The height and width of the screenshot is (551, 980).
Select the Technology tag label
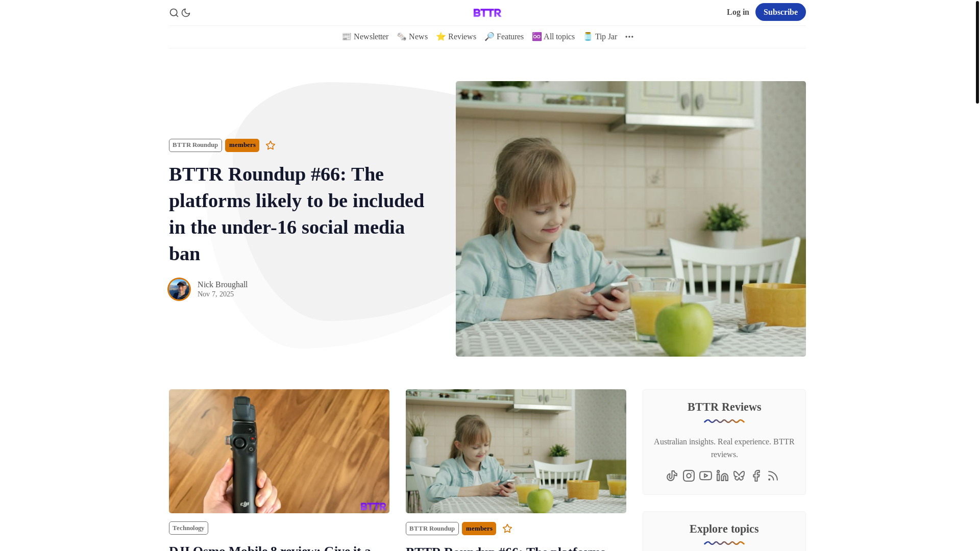[188, 528]
